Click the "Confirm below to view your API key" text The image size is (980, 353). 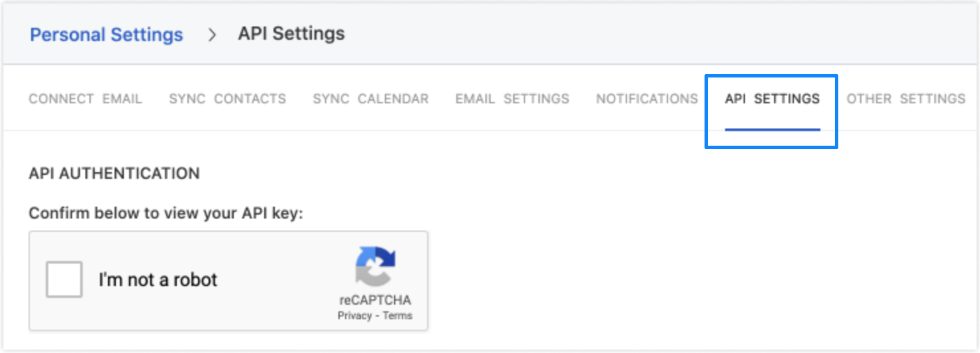click(166, 214)
